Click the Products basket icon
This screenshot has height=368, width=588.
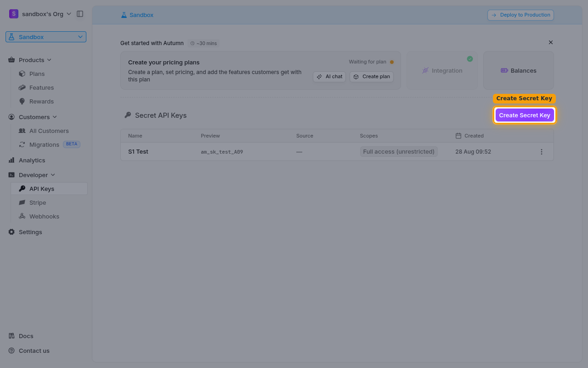point(11,60)
